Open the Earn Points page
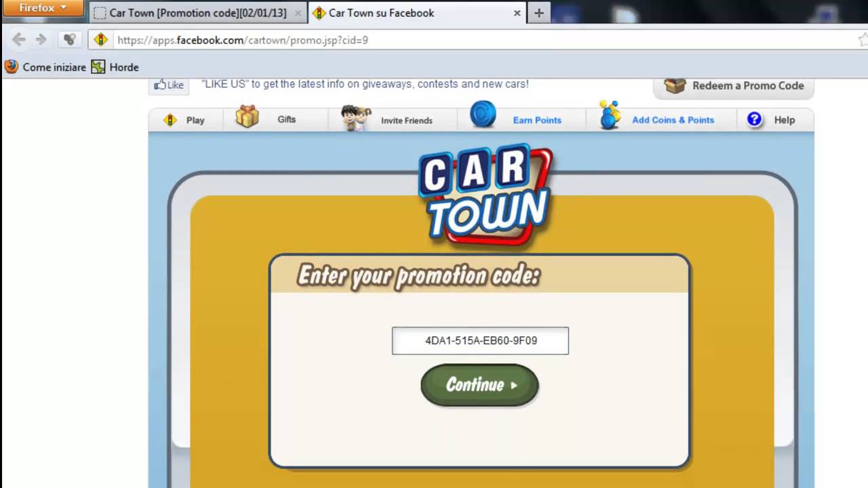 [537, 120]
